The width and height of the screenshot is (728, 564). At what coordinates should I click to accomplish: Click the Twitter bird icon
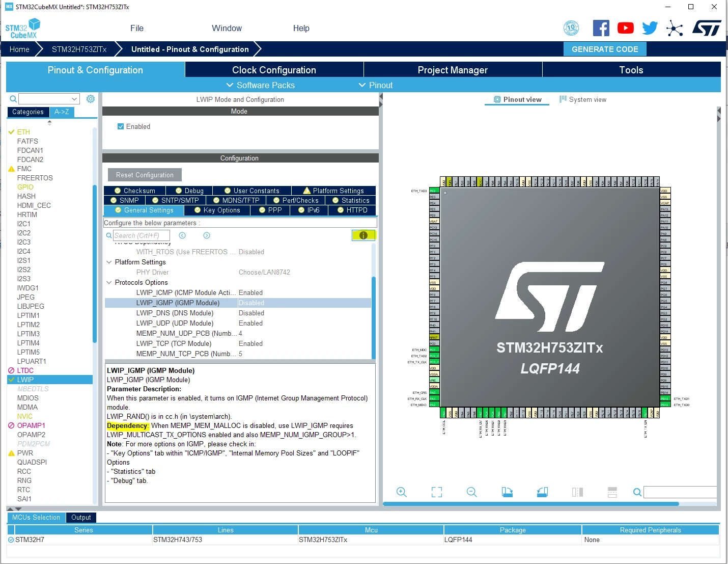(x=650, y=28)
